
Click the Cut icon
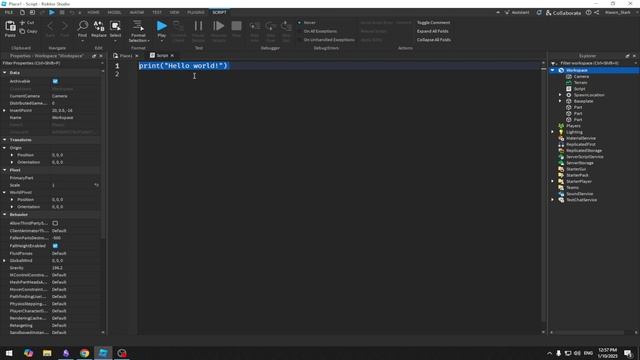pyautogui.click(x=22, y=23)
